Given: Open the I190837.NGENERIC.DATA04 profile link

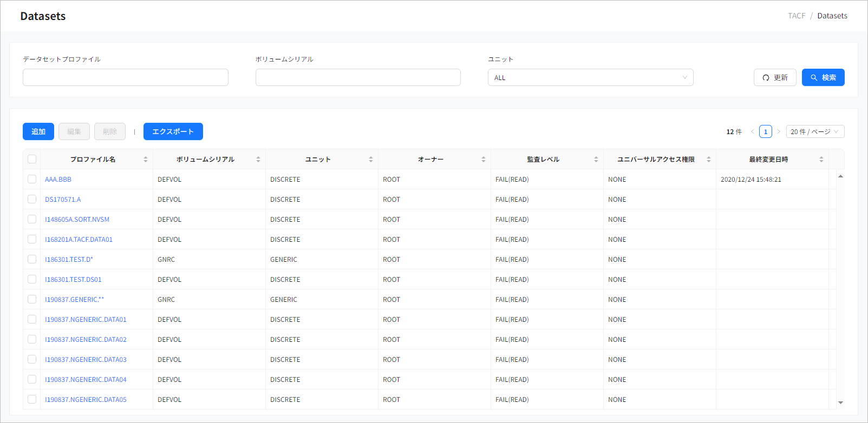Looking at the screenshot, I should (x=86, y=380).
